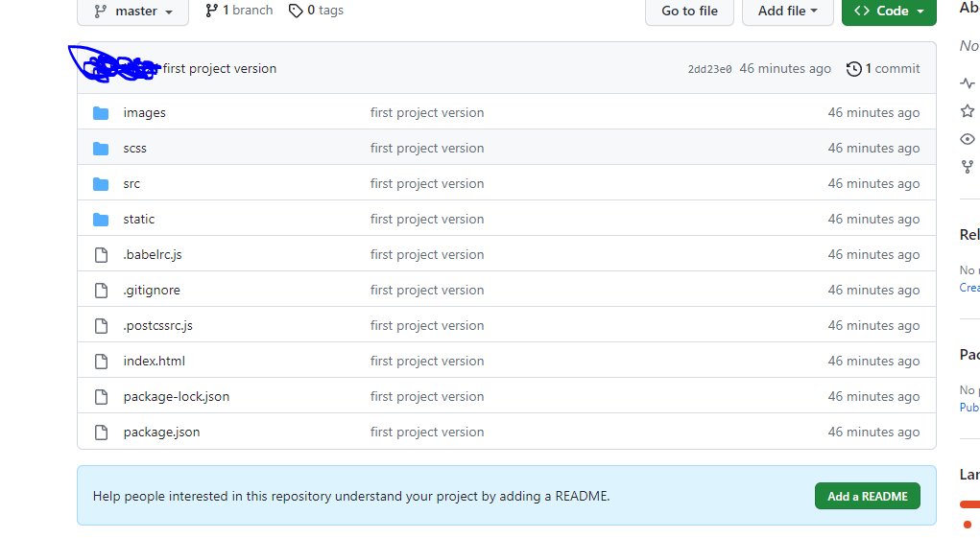Expand the Add file dropdown

click(787, 12)
